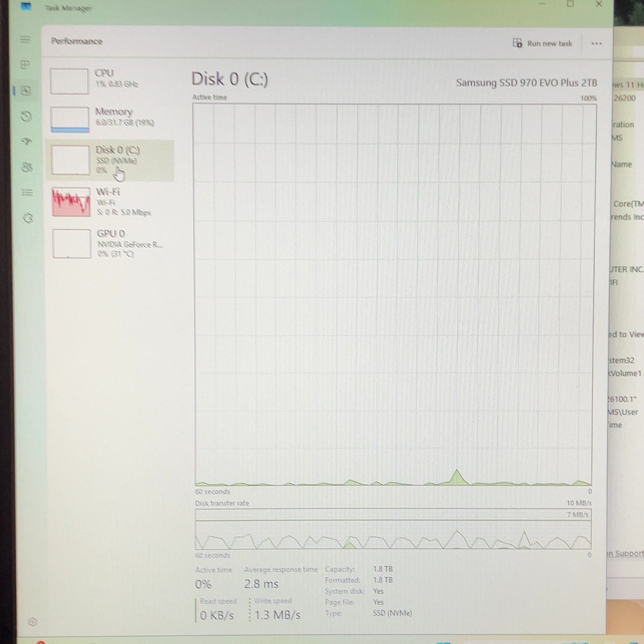This screenshot has width=644, height=644.
Task: Click the GPU 0 mini graph thumbnail
Action: (71, 244)
